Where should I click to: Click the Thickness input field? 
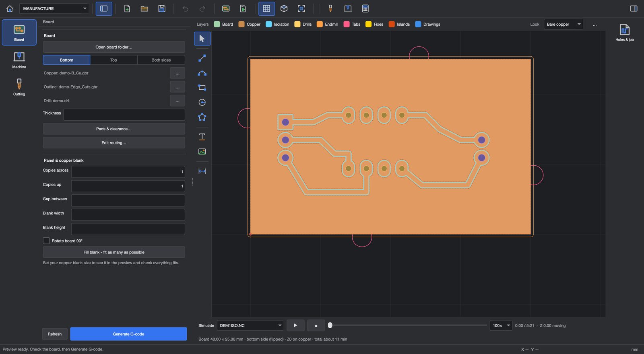coord(124,115)
